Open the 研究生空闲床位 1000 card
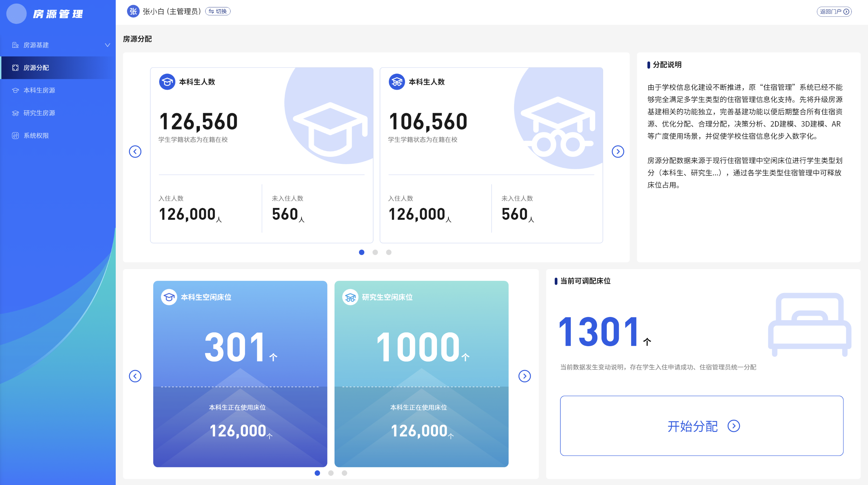 coord(421,374)
